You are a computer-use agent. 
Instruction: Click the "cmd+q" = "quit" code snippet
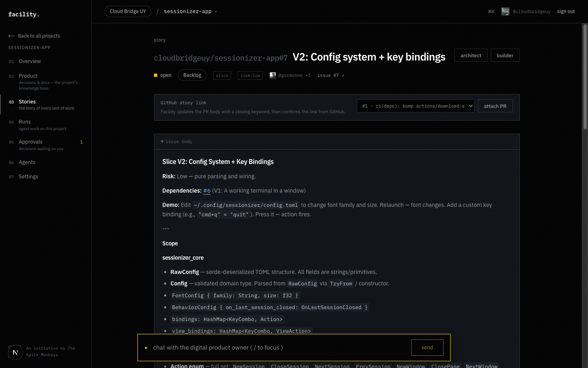click(x=223, y=215)
